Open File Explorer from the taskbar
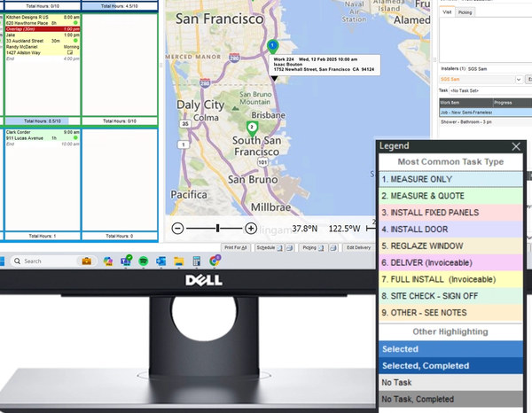This screenshot has height=413, width=532. click(x=179, y=261)
